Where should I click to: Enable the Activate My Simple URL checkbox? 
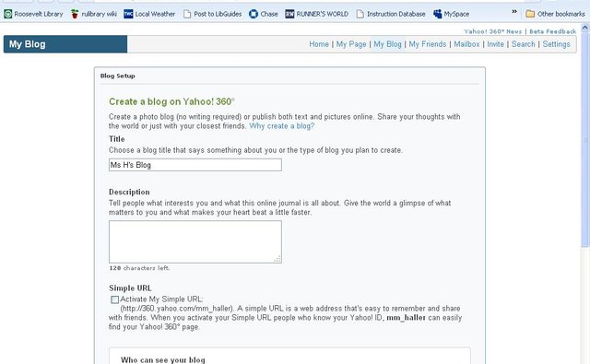point(114,299)
